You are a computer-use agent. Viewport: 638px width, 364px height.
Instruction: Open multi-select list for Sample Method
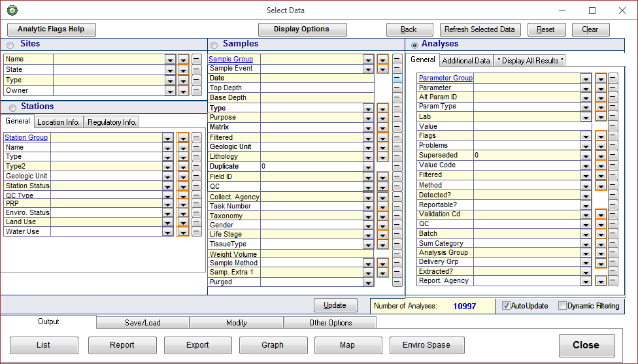coord(382,263)
